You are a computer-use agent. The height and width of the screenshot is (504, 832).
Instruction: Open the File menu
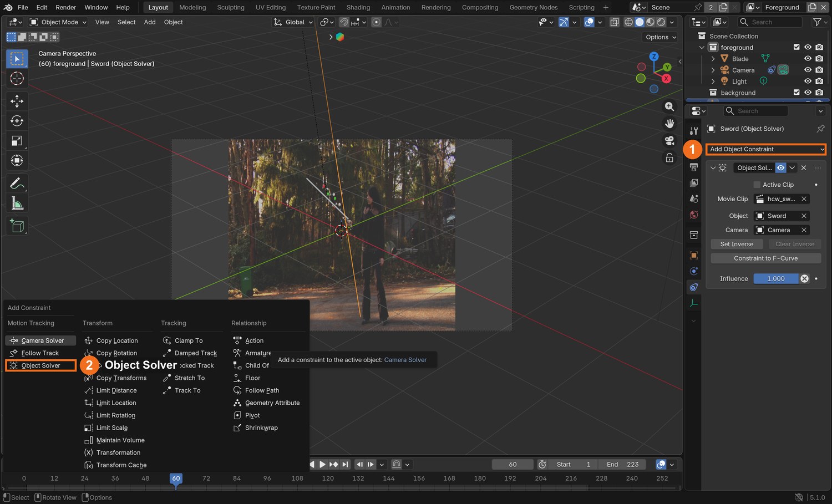[23, 7]
